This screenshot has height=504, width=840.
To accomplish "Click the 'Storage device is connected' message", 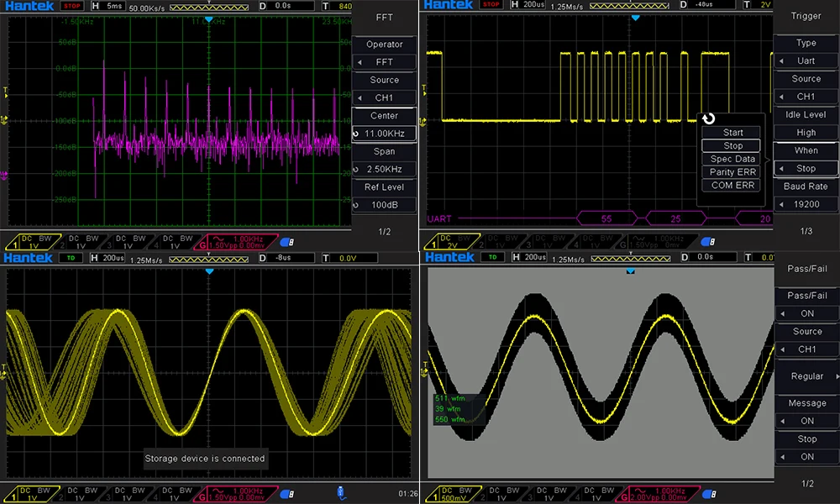I will tap(205, 459).
